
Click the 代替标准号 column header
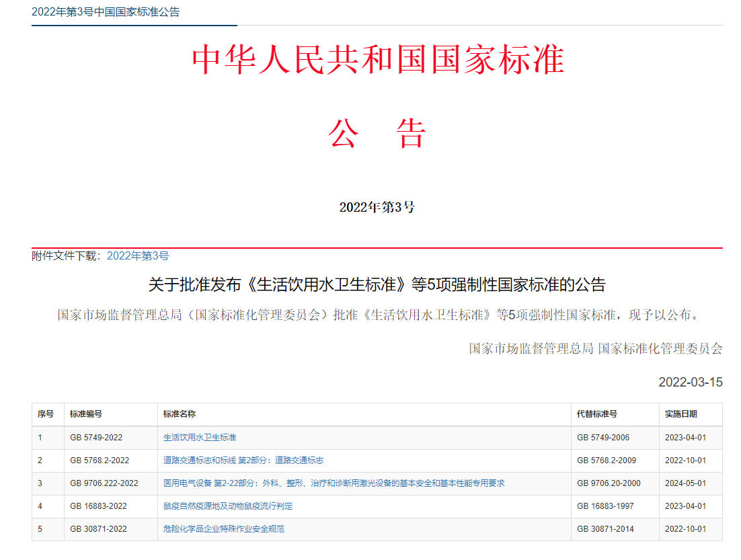596,414
